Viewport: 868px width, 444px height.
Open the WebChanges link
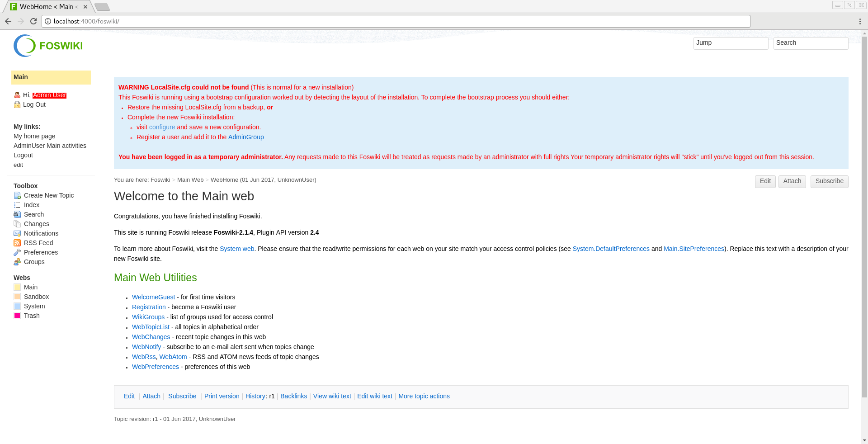pyautogui.click(x=151, y=337)
